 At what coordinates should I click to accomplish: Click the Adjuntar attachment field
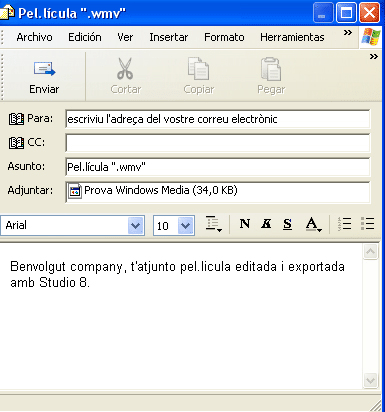[218, 191]
